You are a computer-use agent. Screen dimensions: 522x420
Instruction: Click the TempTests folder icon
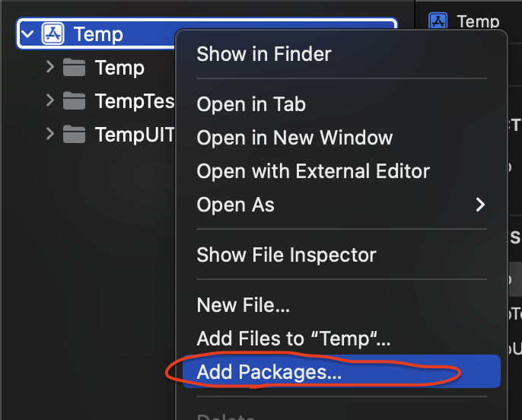(x=74, y=101)
